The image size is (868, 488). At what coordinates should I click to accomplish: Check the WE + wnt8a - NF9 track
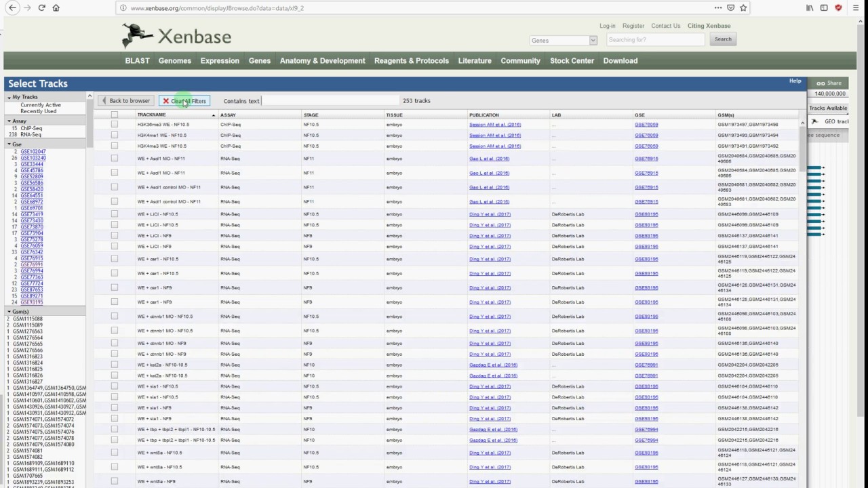114,482
